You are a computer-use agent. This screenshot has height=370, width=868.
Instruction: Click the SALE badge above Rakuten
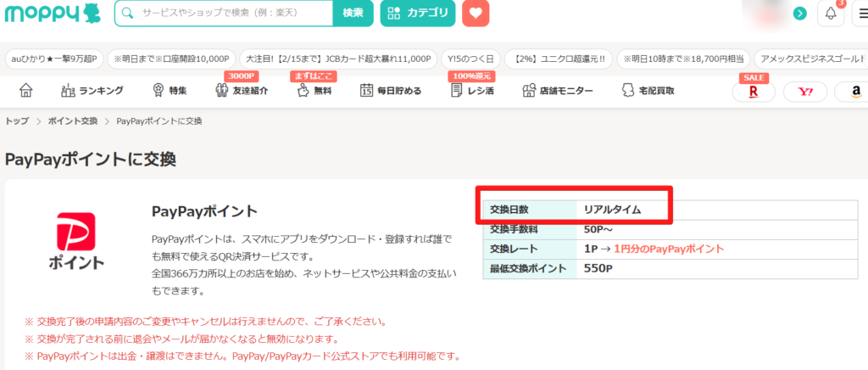pos(754,77)
